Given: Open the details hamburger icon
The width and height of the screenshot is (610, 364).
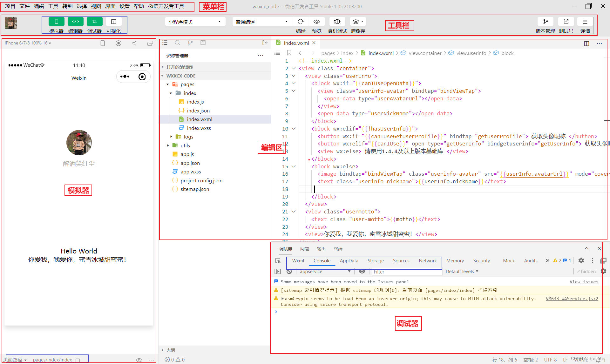Looking at the screenshot, I should [585, 22].
